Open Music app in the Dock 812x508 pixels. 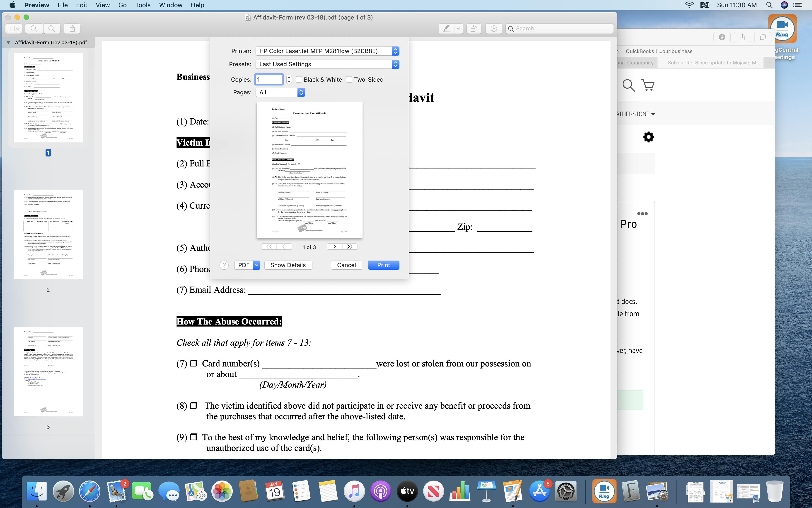[354, 491]
